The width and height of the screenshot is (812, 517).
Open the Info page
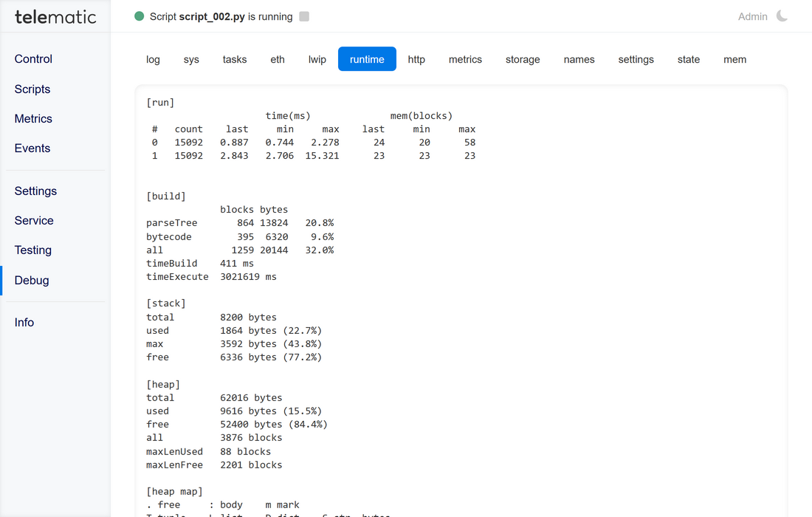[24, 322]
